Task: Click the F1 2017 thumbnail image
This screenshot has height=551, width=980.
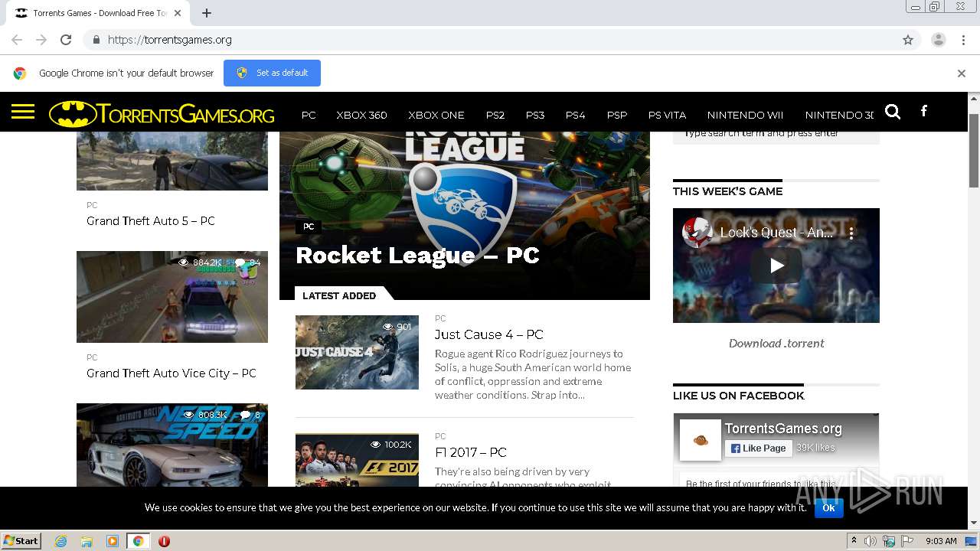Action: 357,459
